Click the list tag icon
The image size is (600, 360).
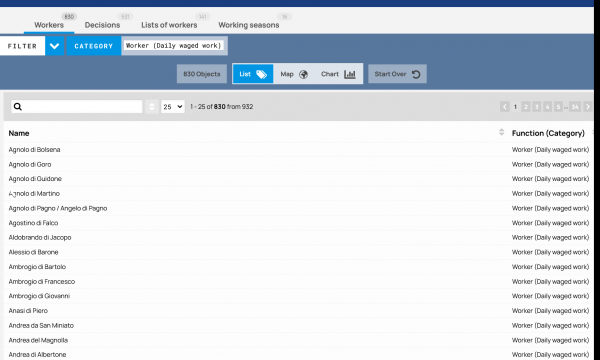pyautogui.click(x=261, y=74)
